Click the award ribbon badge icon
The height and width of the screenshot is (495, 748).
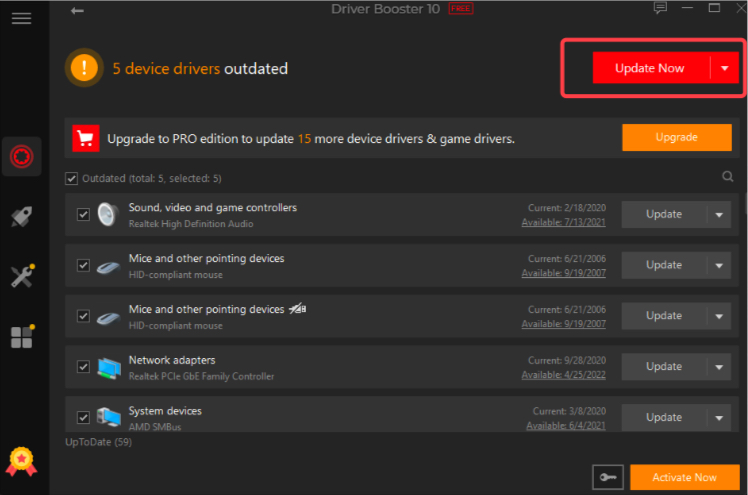(x=21, y=461)
